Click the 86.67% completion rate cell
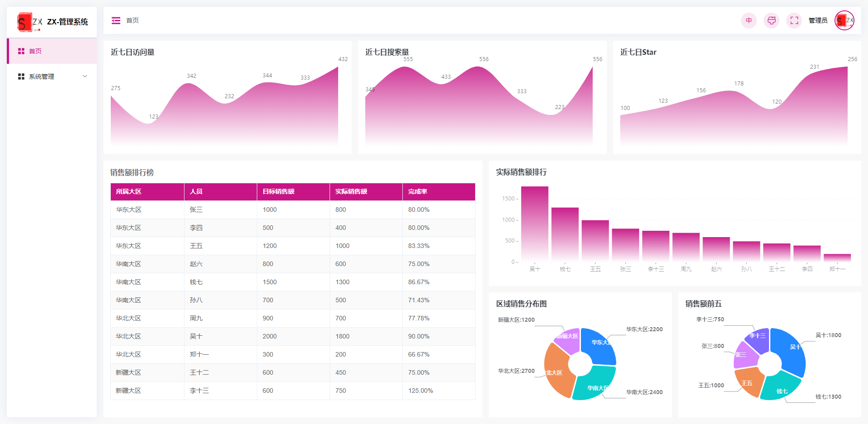Screen dimensions: 868x424 pos(439,282)
